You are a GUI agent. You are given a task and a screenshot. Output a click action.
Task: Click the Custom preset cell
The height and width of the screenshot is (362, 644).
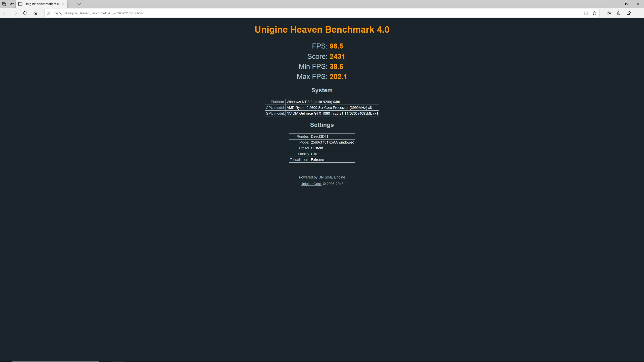point(332,148)
